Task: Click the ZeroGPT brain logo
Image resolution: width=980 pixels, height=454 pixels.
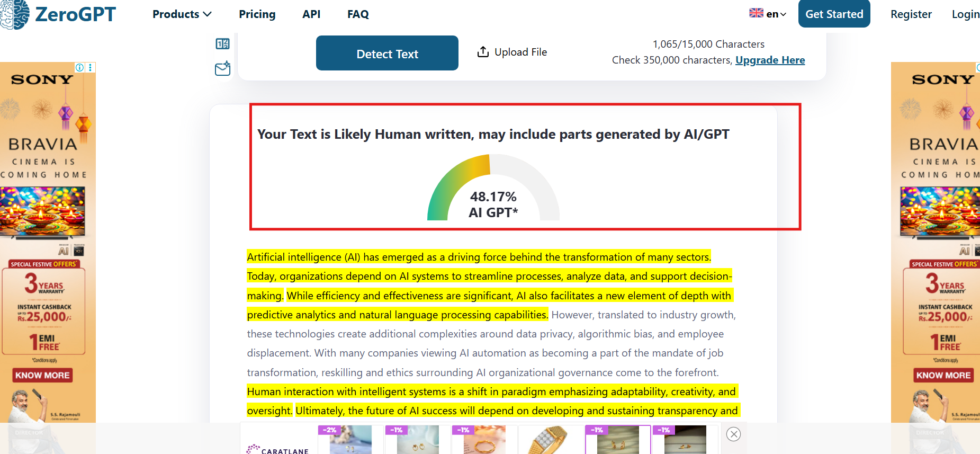Action: tap(15, 14)
